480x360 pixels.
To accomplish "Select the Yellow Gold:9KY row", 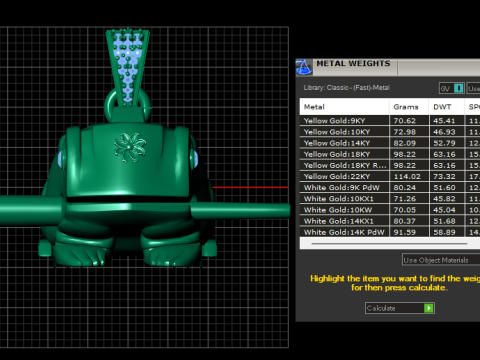I will pyautogui.click(x=390, y=121).
